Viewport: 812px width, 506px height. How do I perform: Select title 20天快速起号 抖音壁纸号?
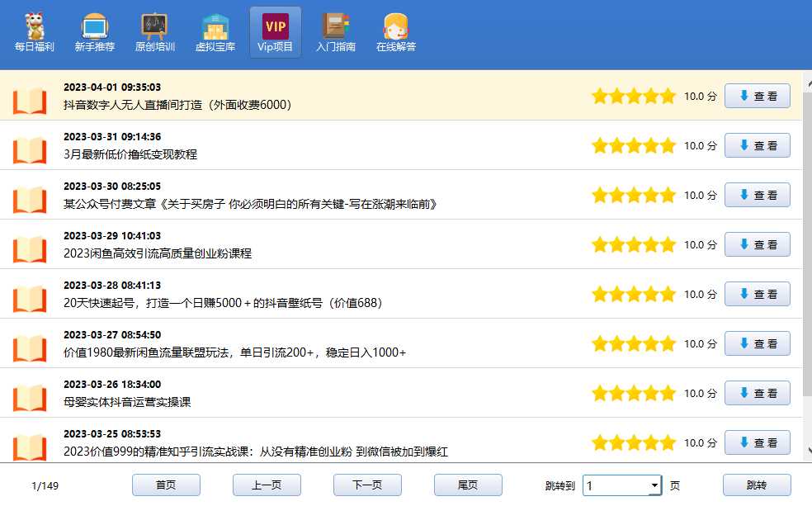[x=223, y=303]
